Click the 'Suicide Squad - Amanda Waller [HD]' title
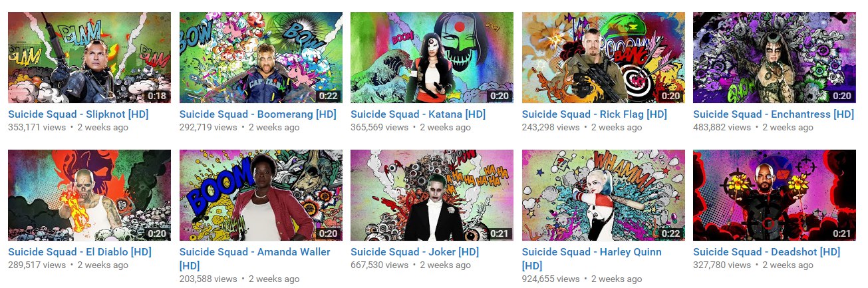Viewport: 868px width, 288px height. coord(255,259)
